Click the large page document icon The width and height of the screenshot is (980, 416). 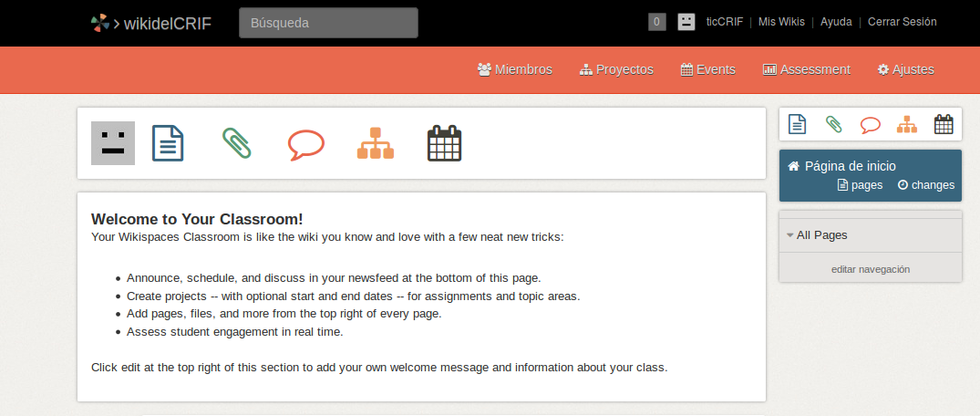pos(168,143)
